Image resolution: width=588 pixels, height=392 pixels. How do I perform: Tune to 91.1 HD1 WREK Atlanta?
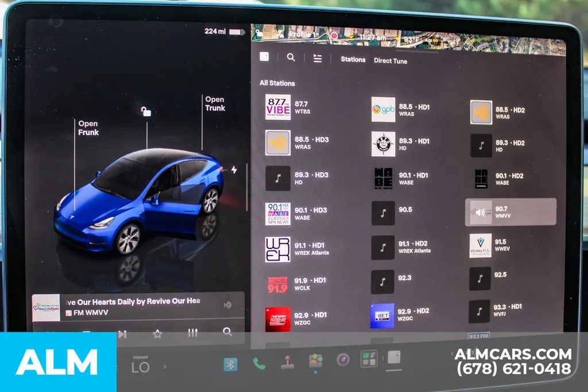coord(297,249)
